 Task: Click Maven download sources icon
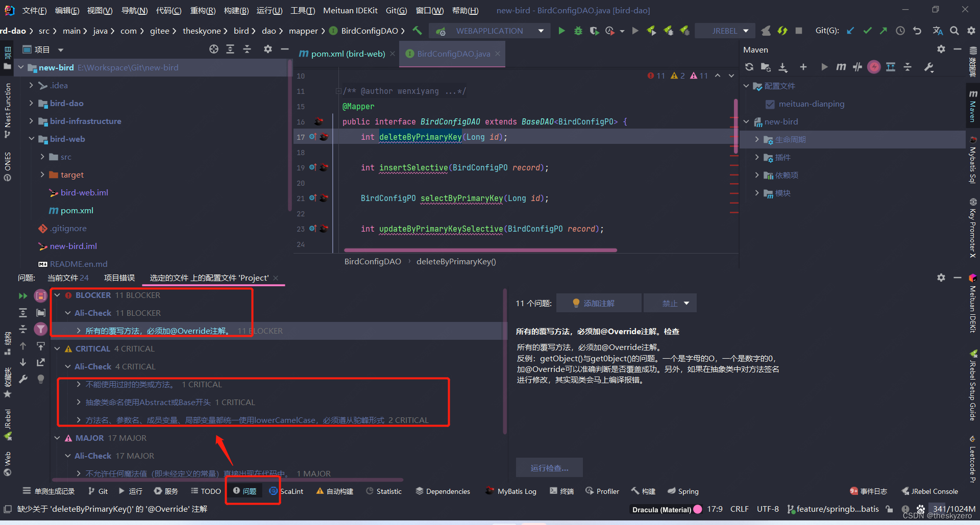coord(783,67)
